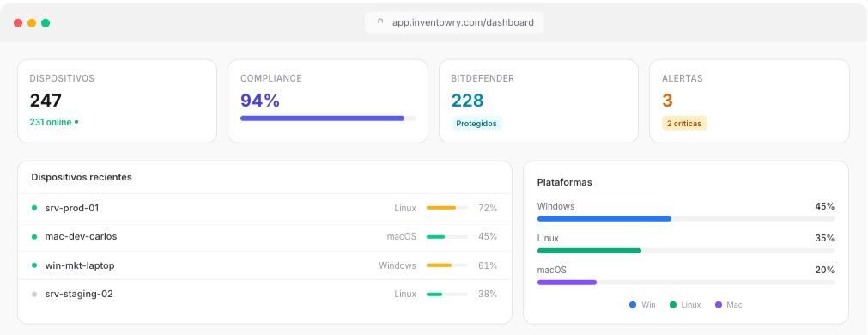868x335 pixels.
Task: Click the purple macOS platform bar
Action: pyautogui.click(x=567, y=283)
